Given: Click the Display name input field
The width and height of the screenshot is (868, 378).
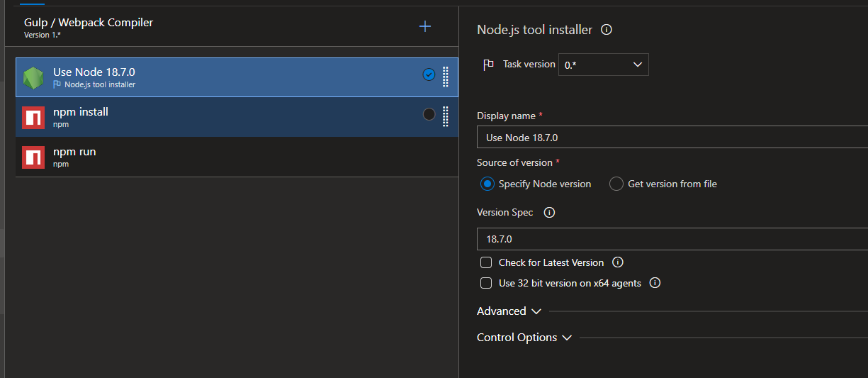Looking at the screenshot, I should (x=672, y=138).
